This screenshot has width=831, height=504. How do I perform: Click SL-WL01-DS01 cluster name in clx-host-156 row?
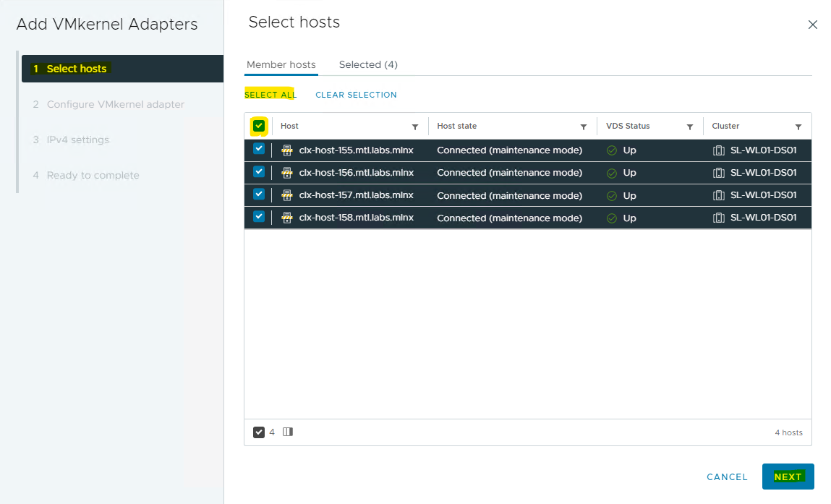tap(764, 173)
